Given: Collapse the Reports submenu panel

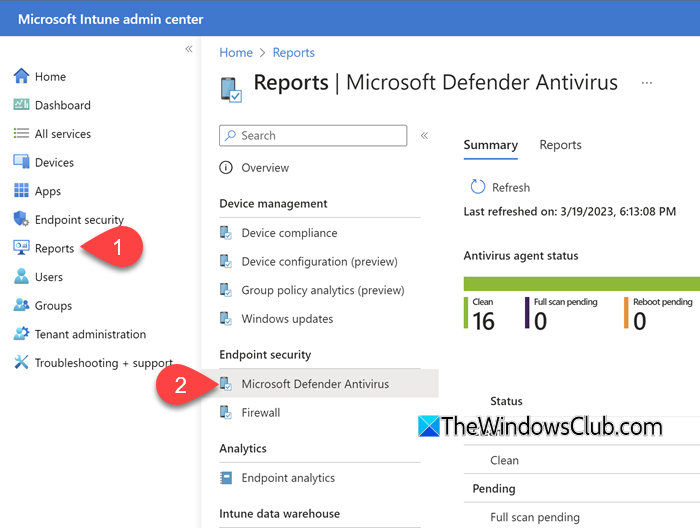Looking at the screenshot, I should [x=424, y=135].
